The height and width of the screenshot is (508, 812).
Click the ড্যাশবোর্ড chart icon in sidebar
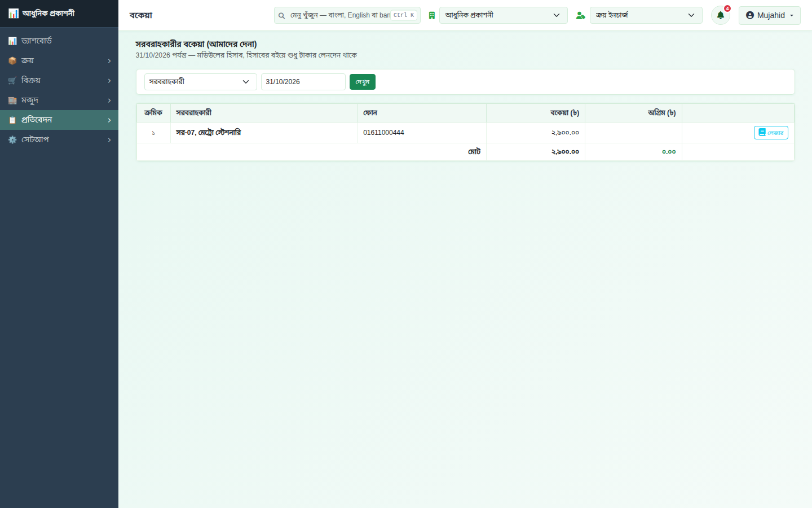[12, 41]
